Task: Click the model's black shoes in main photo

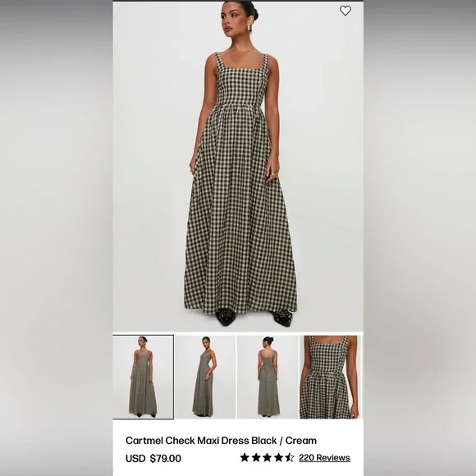Action: click(x=254, y=318)
